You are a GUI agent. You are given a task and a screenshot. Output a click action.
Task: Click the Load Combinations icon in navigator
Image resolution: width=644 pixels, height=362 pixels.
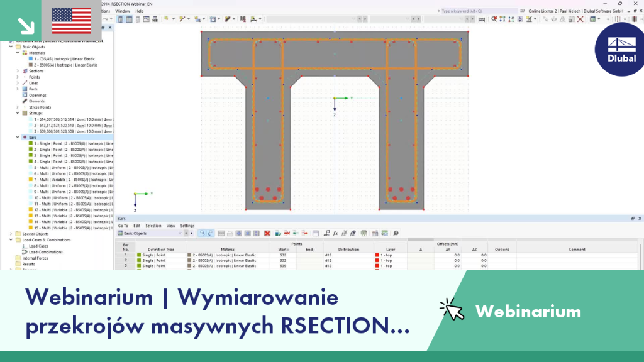[x=25, y=252]
